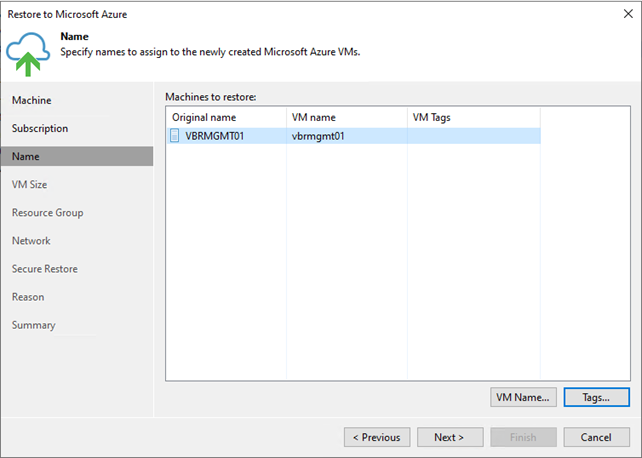The width and height of the screenshot is (642, 458).
Task: Click the VM Name... button
Action: (x=523, y=397)
